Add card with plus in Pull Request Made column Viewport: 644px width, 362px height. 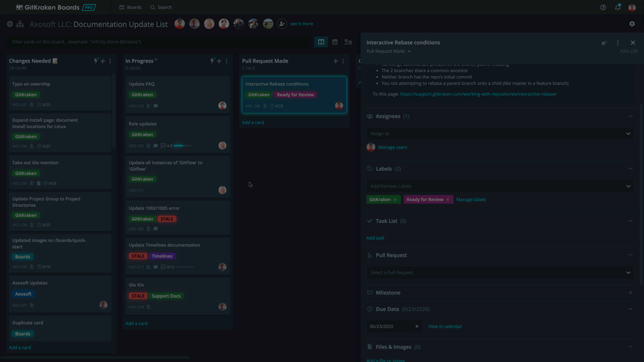(x=336, y=61)
